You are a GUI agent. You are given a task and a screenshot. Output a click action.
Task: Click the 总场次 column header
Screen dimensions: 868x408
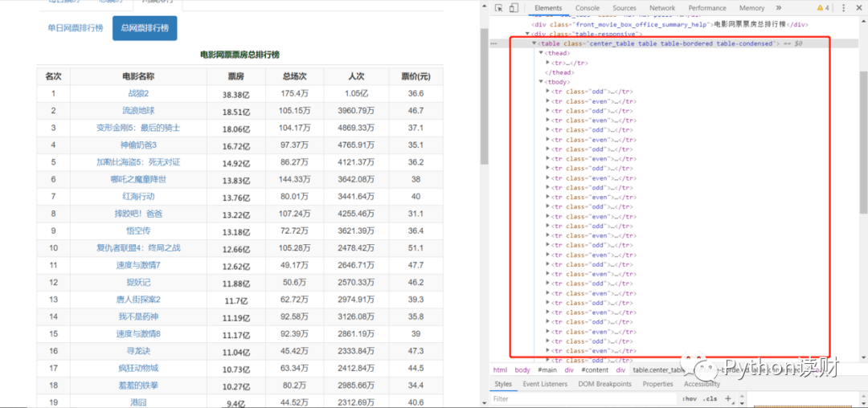tap(294, 76)
